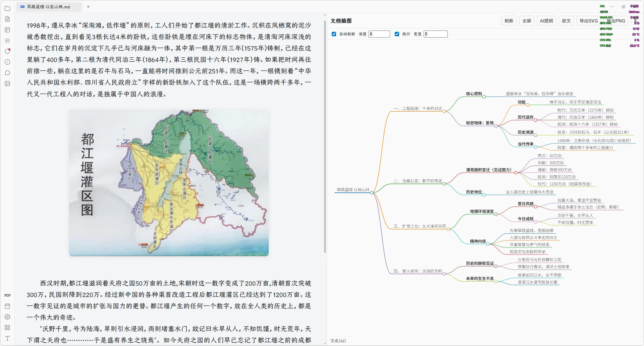The height and width of the screenshot is (346, 644).
Task: Click leaf 民族文化血脉的传承
Action: pos(528,252)
